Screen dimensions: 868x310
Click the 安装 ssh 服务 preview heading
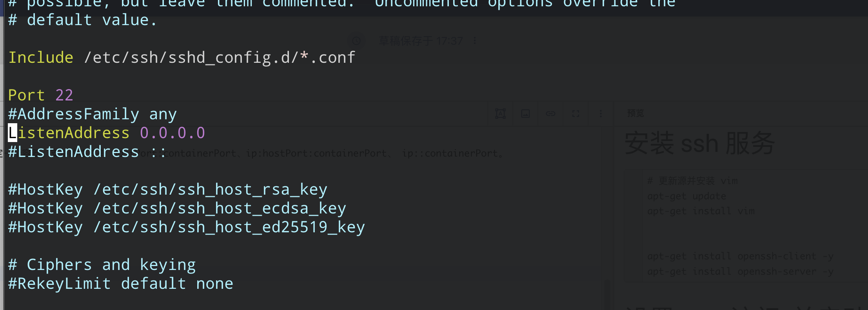pos(699,143)
